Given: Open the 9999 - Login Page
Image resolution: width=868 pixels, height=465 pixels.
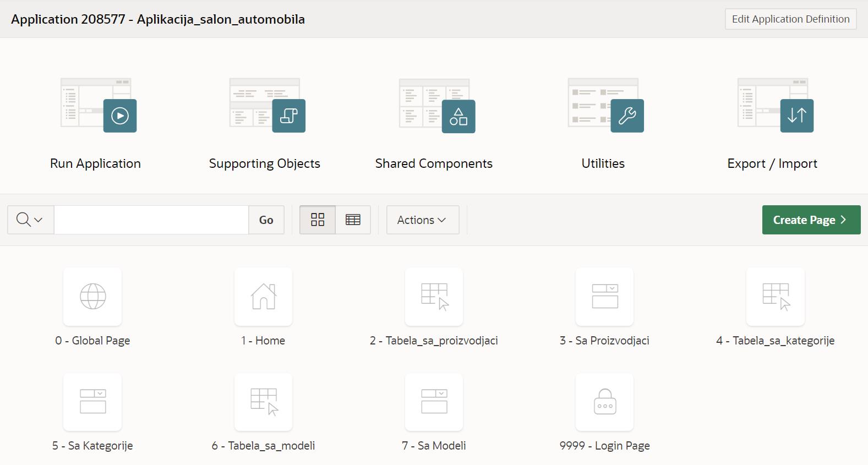Looking at the screenshot, I should [x=604, y=402].
